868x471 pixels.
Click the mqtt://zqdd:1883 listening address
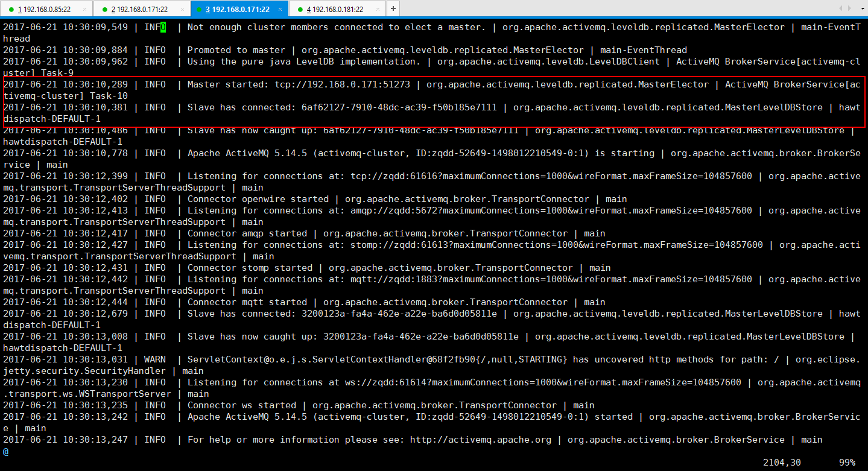point(551,279)
